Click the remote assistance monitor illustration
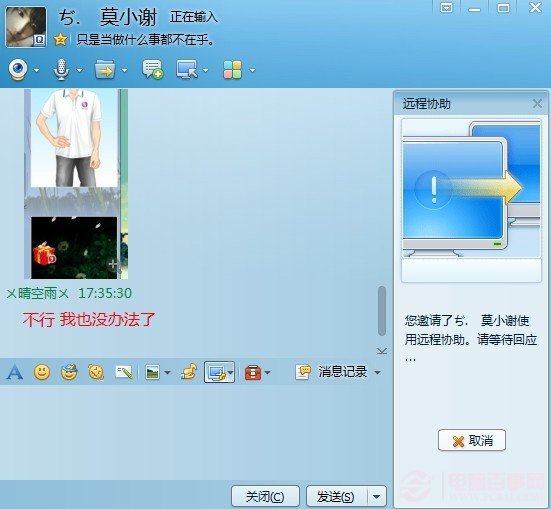The image size is (551, 509). point(471,188)
